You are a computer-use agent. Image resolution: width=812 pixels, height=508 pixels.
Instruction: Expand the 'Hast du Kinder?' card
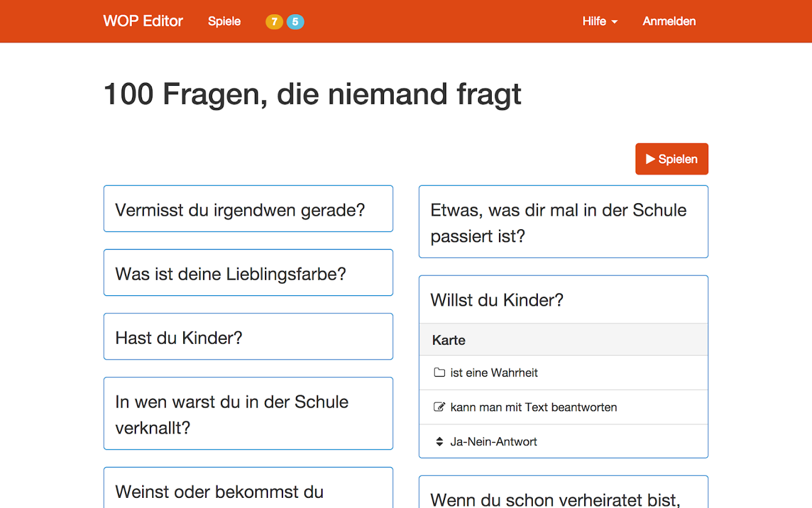coord(248,337)
